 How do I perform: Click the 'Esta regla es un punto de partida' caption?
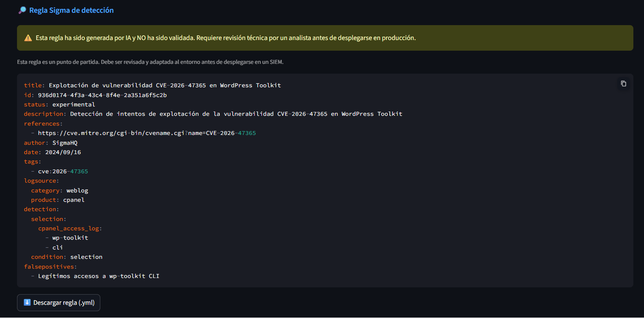click(150, 62)
